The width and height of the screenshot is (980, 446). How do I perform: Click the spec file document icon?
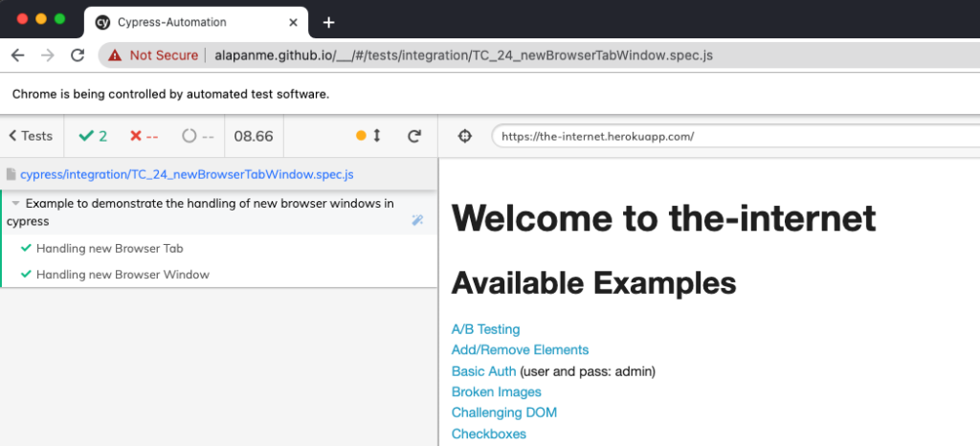11,175
